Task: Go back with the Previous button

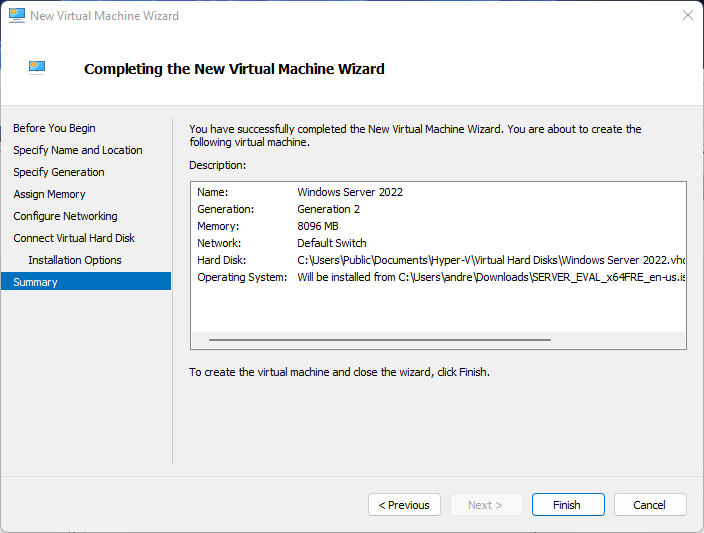Action: point(404,505)
